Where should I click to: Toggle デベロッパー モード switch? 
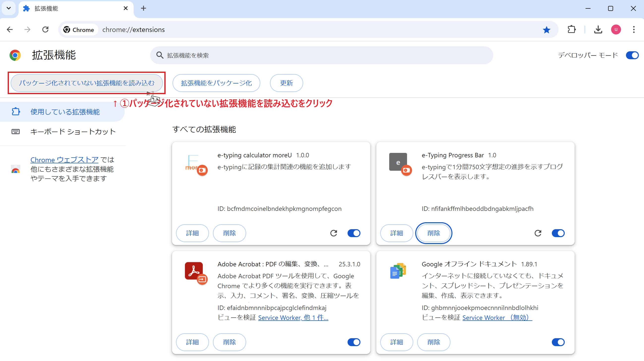coord(632,55)
